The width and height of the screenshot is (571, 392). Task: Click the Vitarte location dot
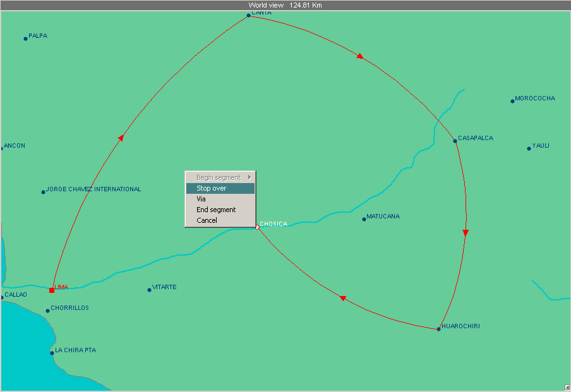[149, 290]
